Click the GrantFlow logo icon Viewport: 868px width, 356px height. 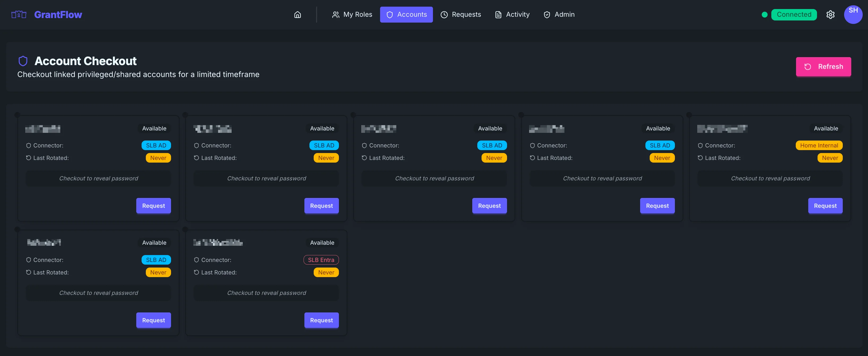(x=19, y=15)
